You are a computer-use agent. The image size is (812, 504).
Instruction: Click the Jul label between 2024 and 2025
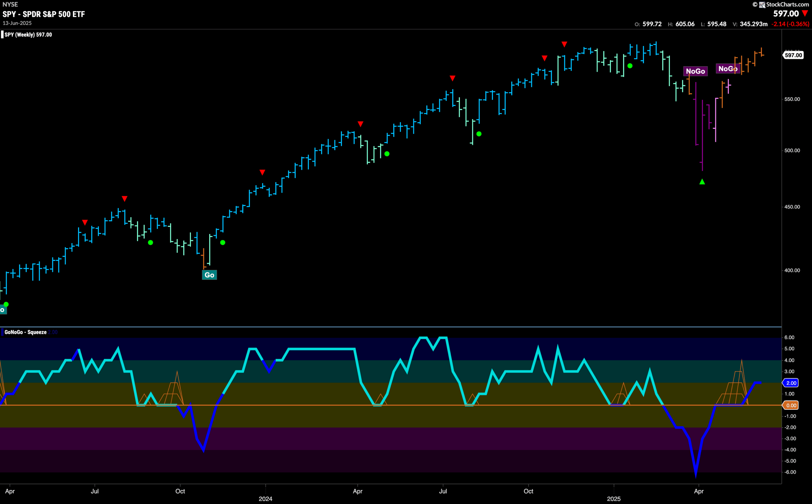tap(443, 491)
